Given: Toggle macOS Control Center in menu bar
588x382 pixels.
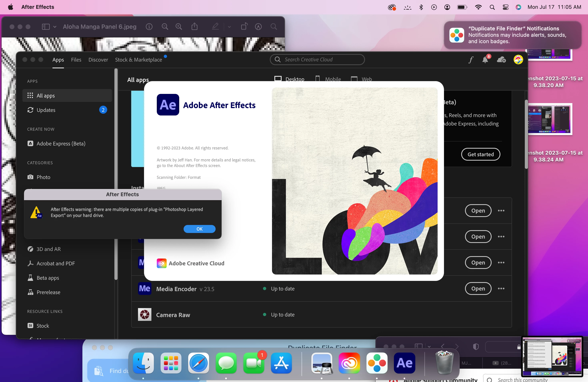Looking at the screenshot, I should point(505,7).
